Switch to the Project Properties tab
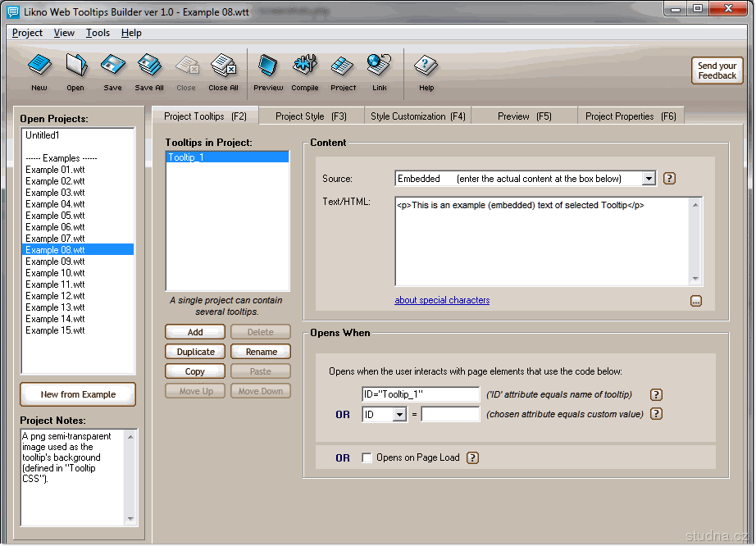 click(631, 116)
